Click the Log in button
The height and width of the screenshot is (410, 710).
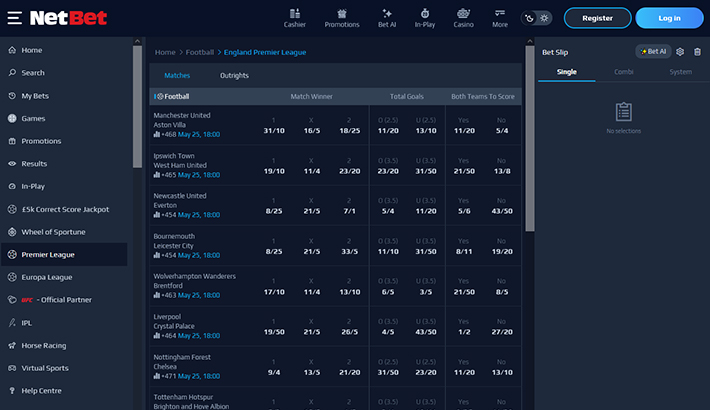669,18
